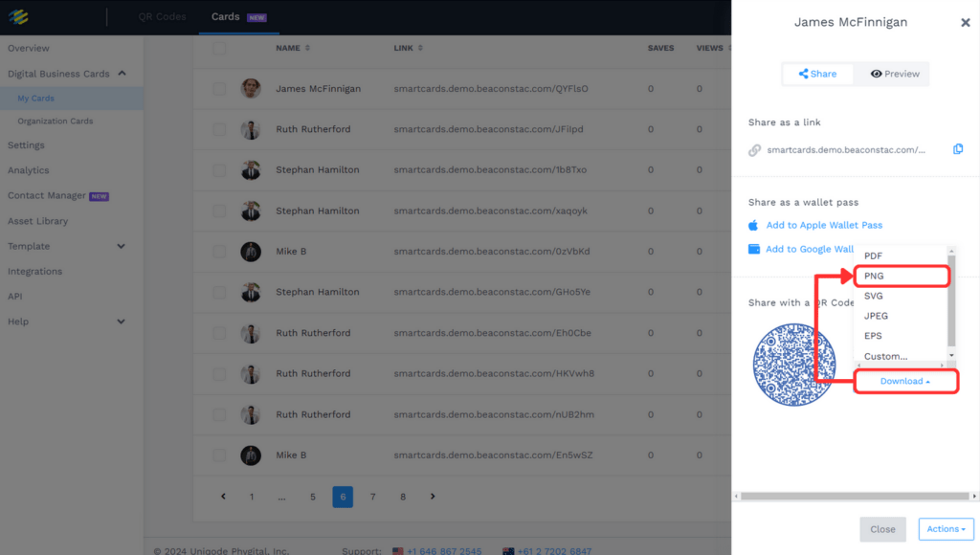Click James McFinnigan's avatar thumbnail
Screen dimensions: 980x555
(251, 88)
